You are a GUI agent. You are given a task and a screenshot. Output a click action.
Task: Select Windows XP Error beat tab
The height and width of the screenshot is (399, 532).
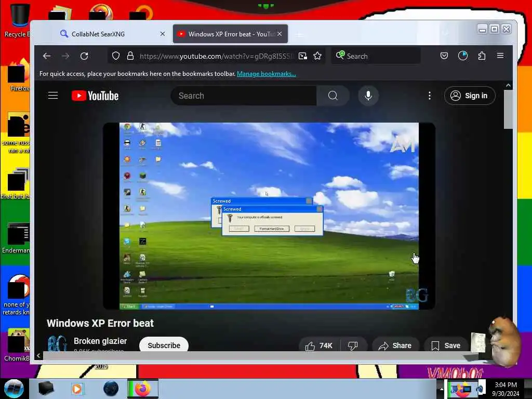click(225, 34)
